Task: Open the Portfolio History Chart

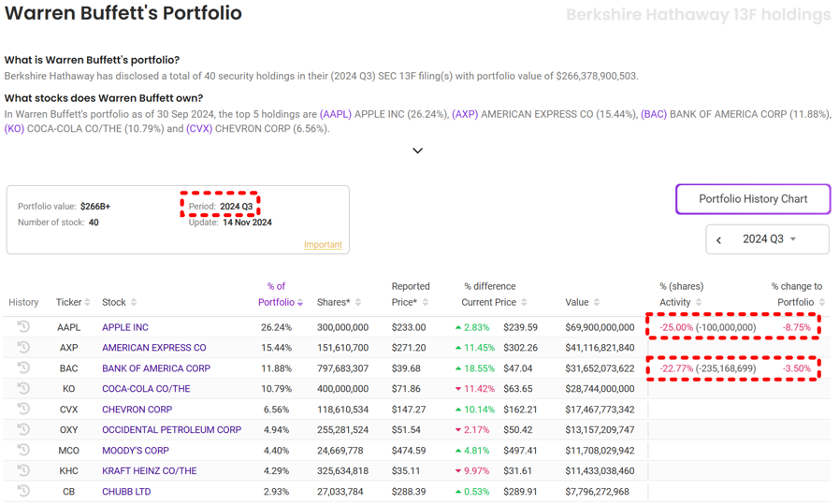Action: click(x=753, y=199)
